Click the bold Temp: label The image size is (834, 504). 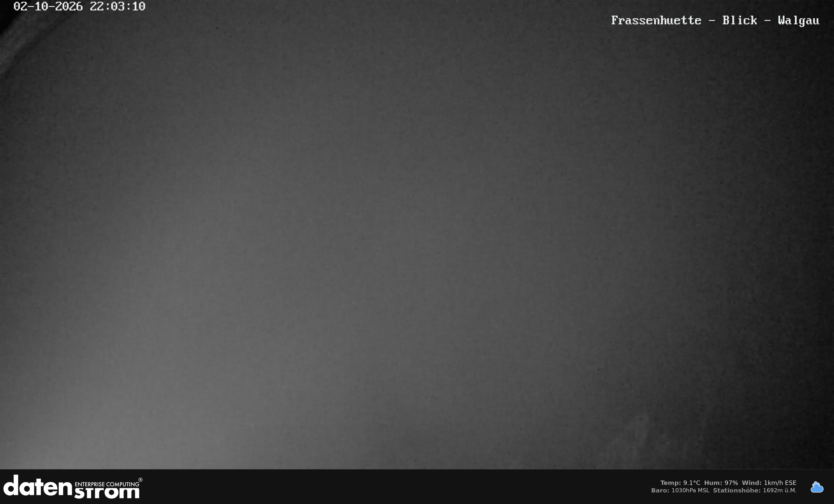pos(670,483)
